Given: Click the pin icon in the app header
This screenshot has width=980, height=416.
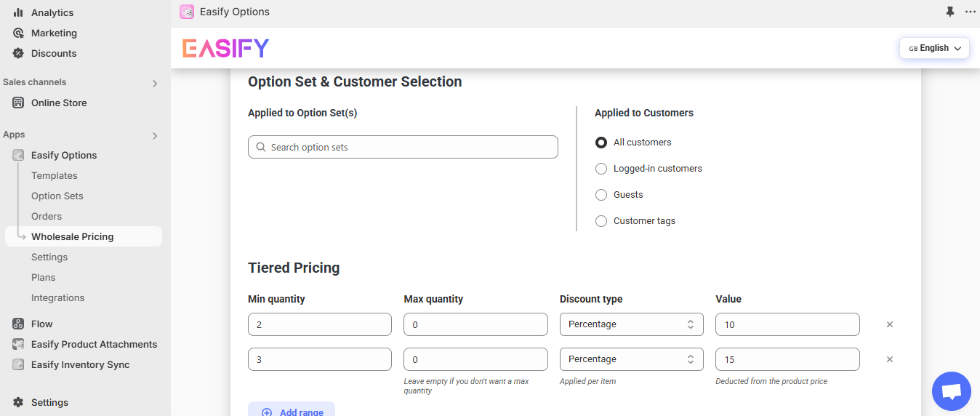Looking at the screenshot, I should [949, 12].
